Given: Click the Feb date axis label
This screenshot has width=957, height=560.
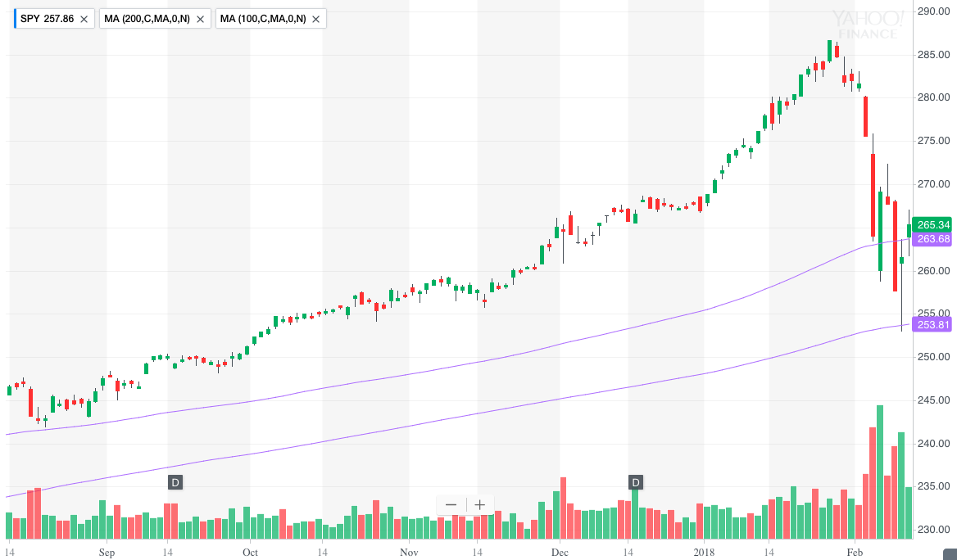Looking at the screenshot, I should (855, 552).
